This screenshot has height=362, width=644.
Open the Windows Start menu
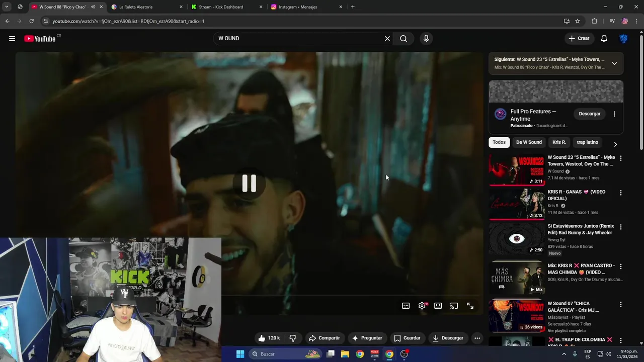[x=240, y=354]
